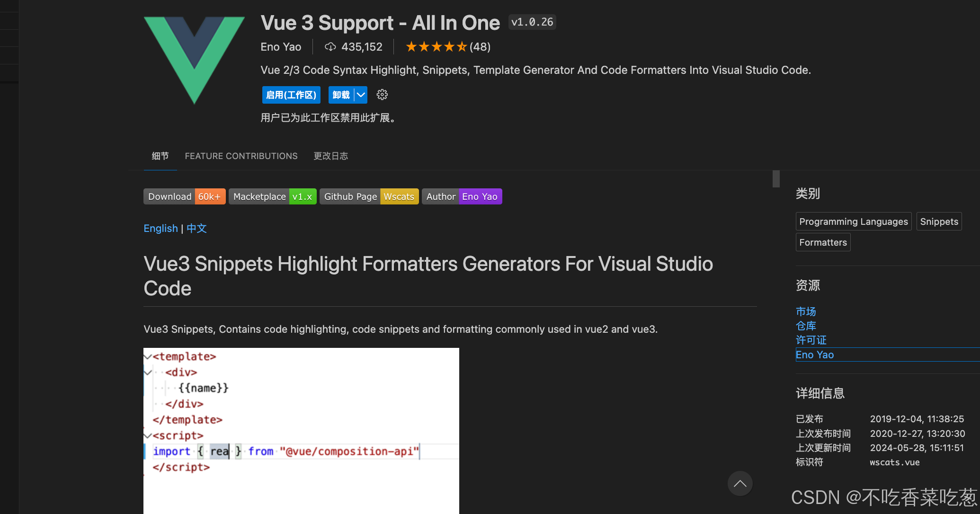Open the English readme link

(160, 229)
